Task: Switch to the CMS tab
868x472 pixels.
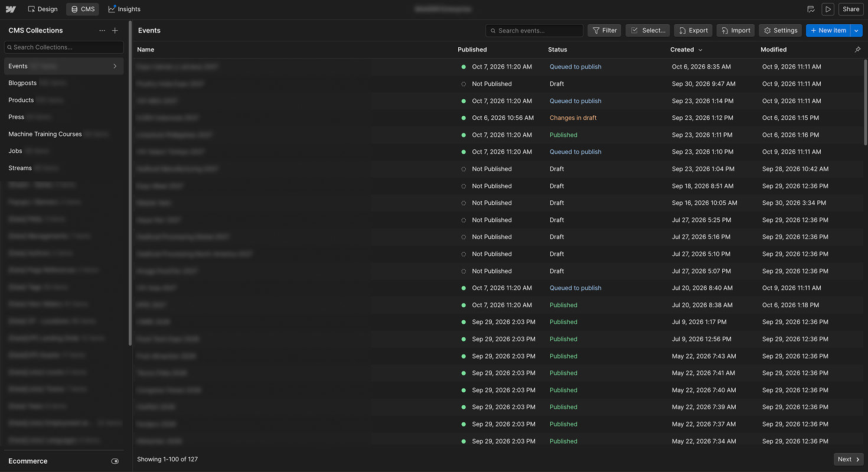Action: [83, 9]
